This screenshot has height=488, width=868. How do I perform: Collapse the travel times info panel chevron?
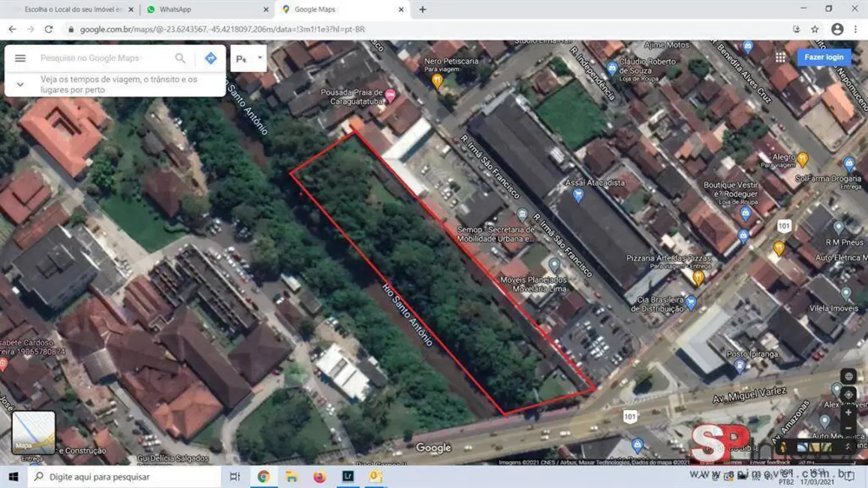click(20, 84)
